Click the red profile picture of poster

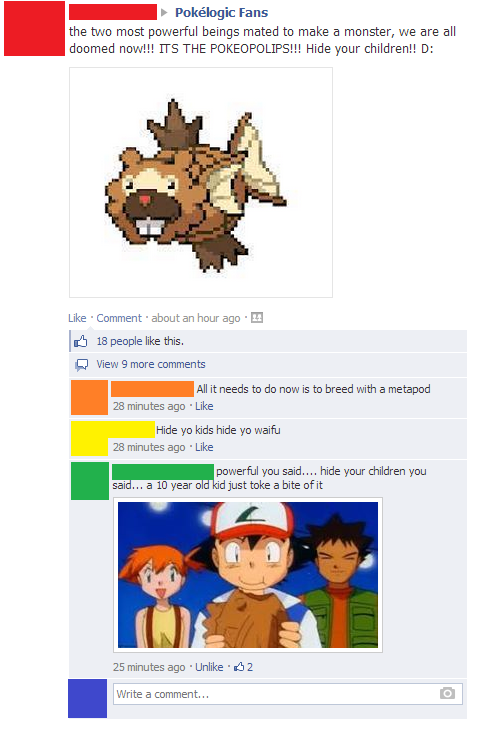34,28
